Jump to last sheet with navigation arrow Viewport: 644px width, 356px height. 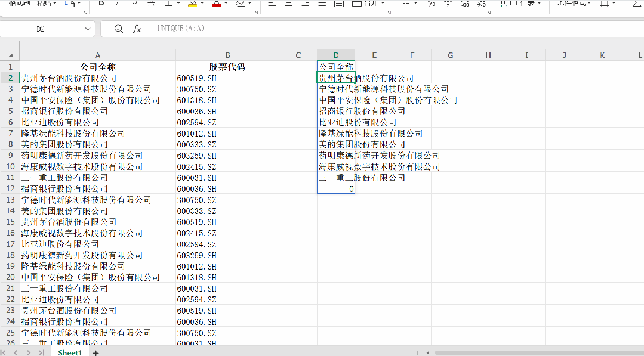click(41, 352)
